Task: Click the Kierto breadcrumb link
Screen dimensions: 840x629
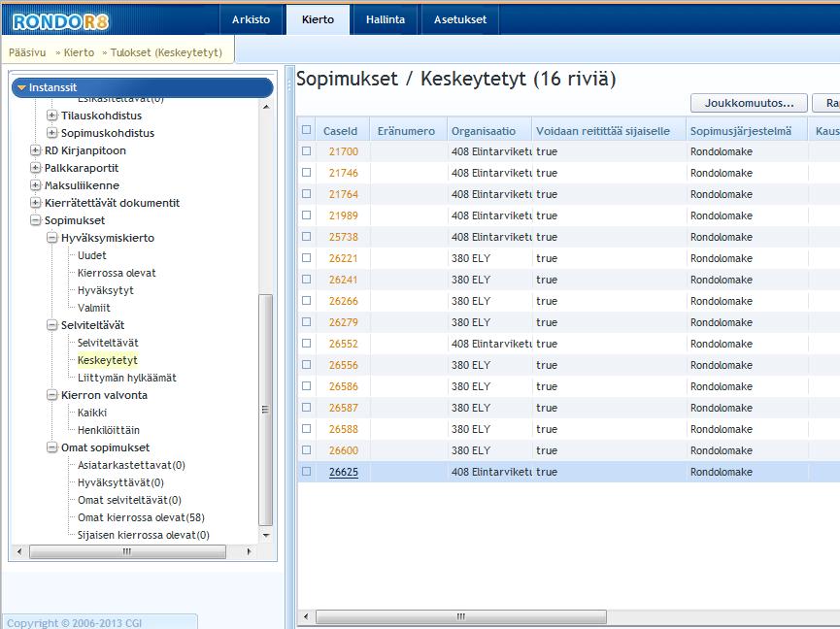Action: pos(79,52)
